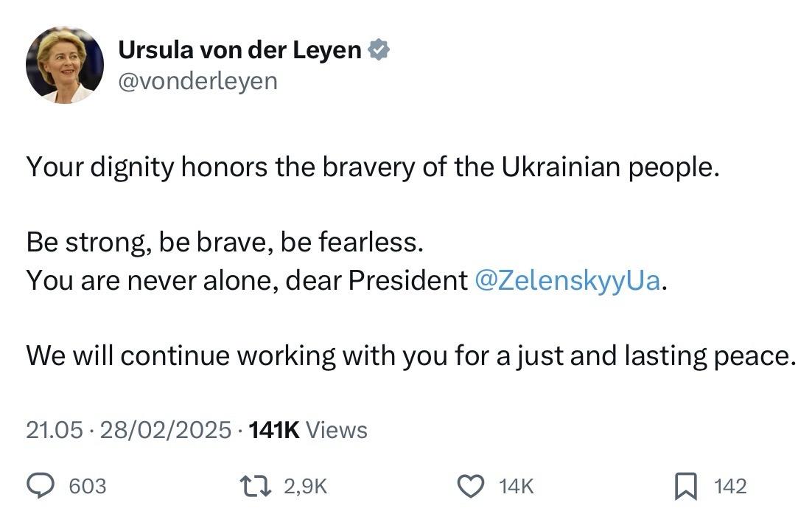Click the display name Ursula von der Leyen

(x=239, y=50)
